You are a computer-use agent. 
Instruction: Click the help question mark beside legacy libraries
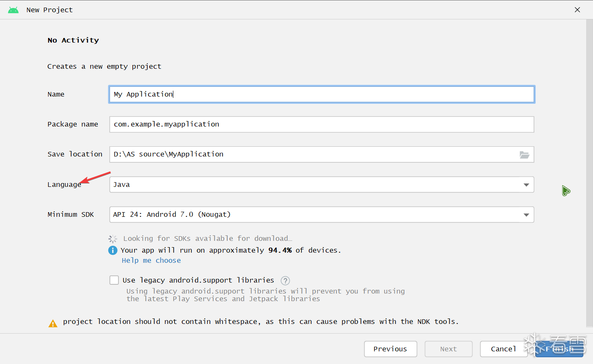click(x=286, y=280)
